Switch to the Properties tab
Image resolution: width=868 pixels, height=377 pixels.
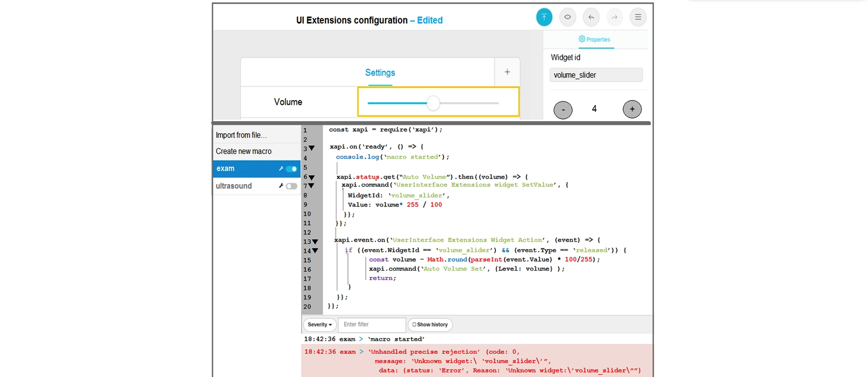coord(594,39)
